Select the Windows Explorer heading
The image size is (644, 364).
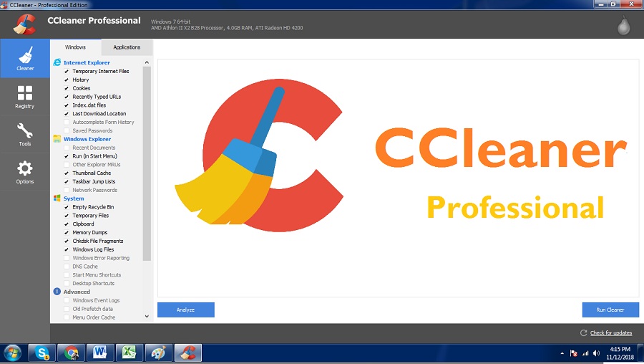tap(87, 139)
